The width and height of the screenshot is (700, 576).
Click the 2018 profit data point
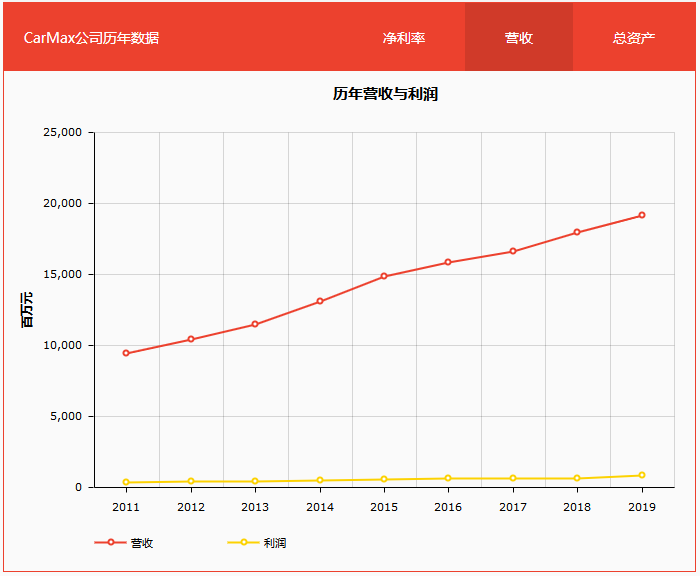(577, 479)
